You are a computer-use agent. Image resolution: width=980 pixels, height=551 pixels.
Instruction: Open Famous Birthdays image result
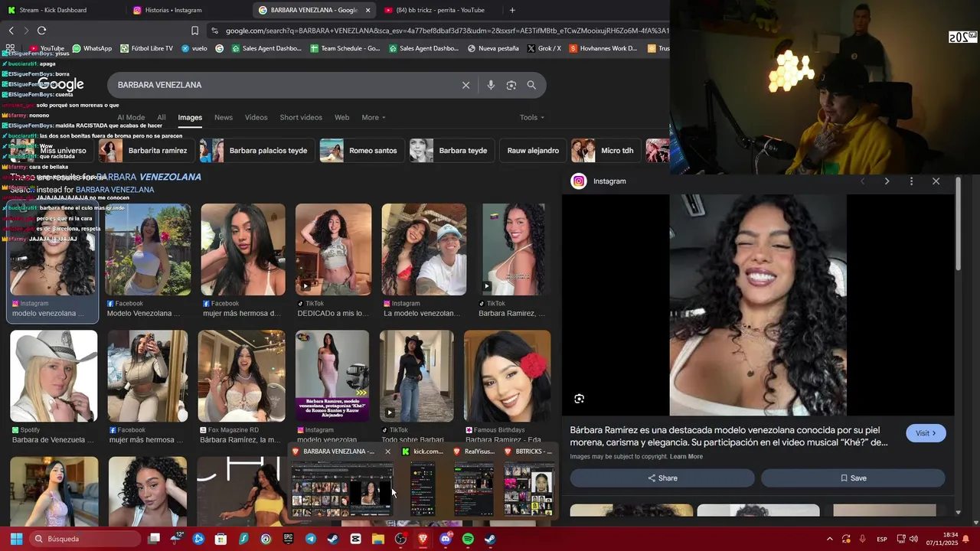[507, 387]
